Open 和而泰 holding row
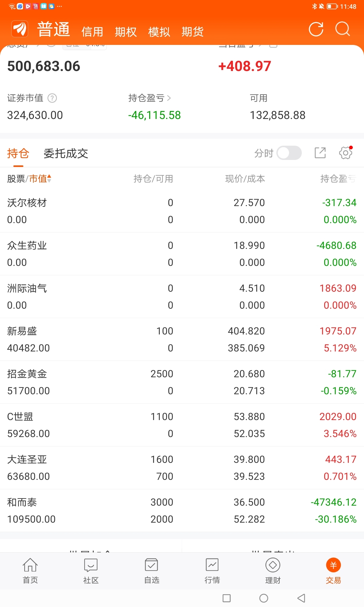This screenshot has width=364, height=607. (182, 511)
